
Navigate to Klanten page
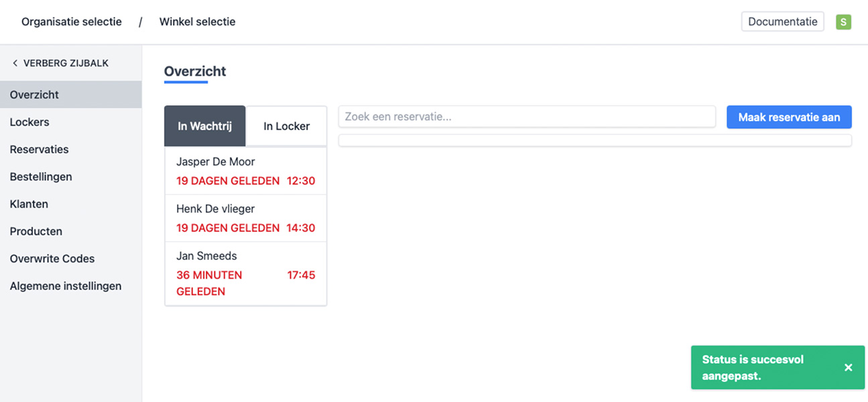point(29,204)
